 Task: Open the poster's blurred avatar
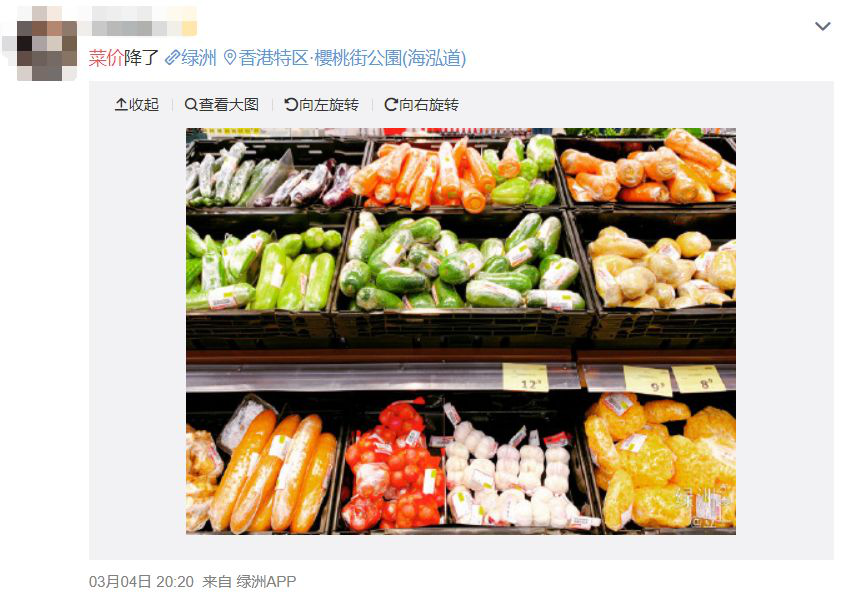(47, 50)
